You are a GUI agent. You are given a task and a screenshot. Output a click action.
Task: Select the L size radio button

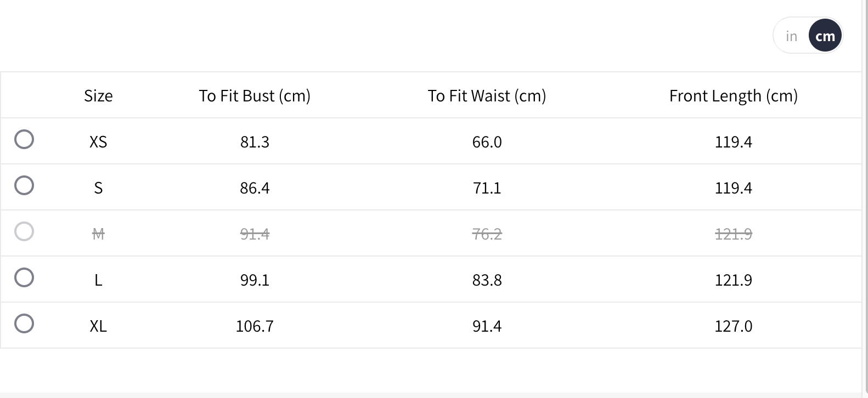24,277
